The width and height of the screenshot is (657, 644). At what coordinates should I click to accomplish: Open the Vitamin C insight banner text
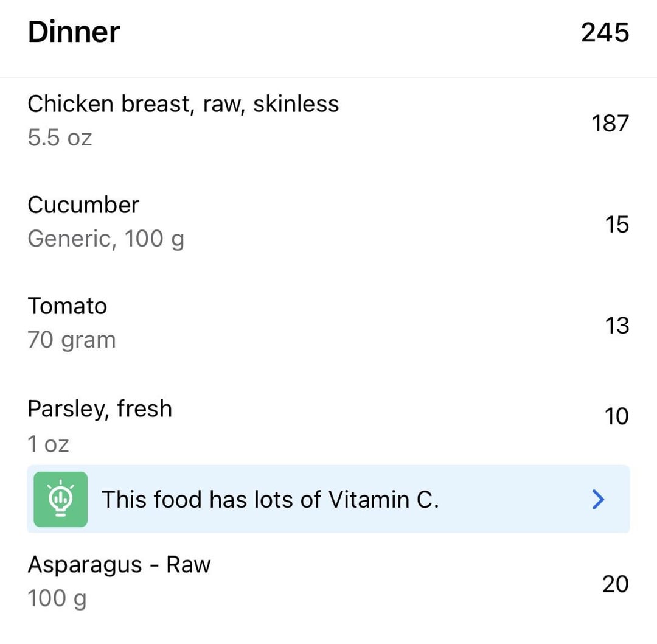pos(269,500)
